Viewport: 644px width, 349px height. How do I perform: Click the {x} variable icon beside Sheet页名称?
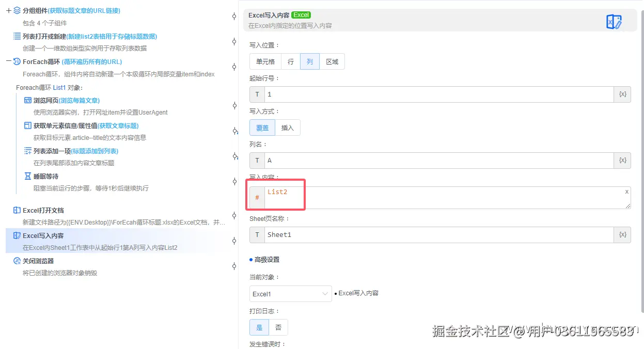pyautogui.click(x=622, y=234)
